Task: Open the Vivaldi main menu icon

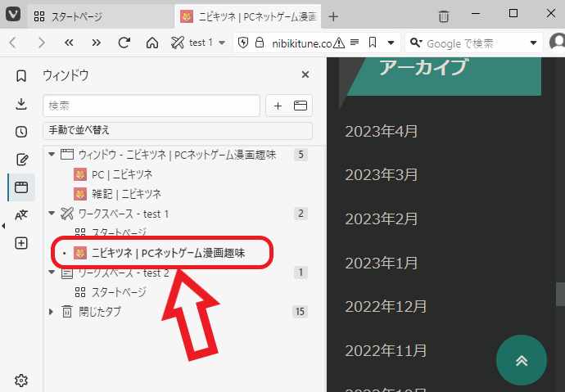Action: point(13,15)
